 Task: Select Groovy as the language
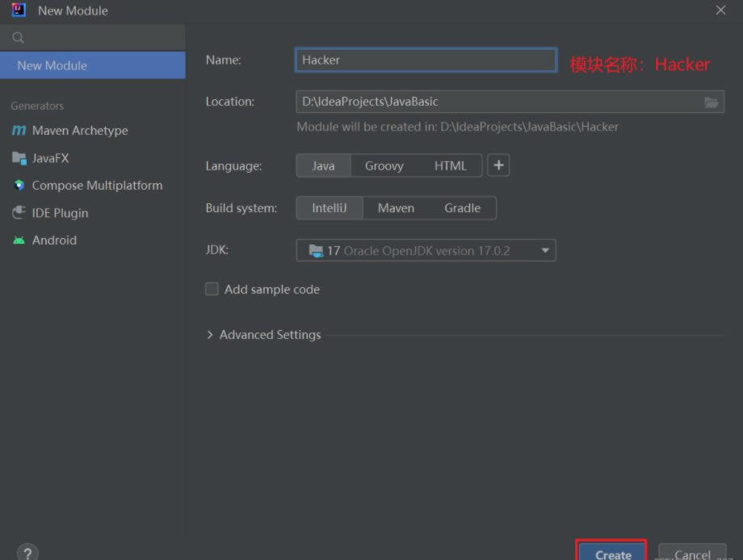(384, 165)
